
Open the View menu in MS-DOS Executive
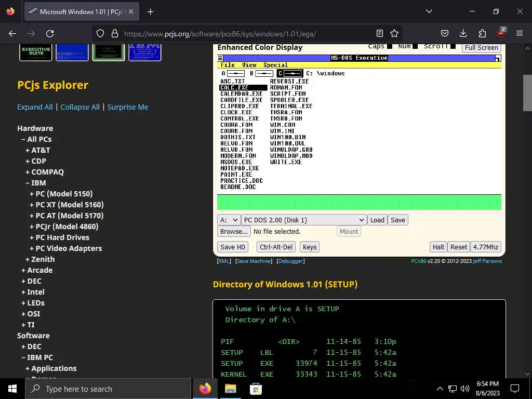coord(249,65)
